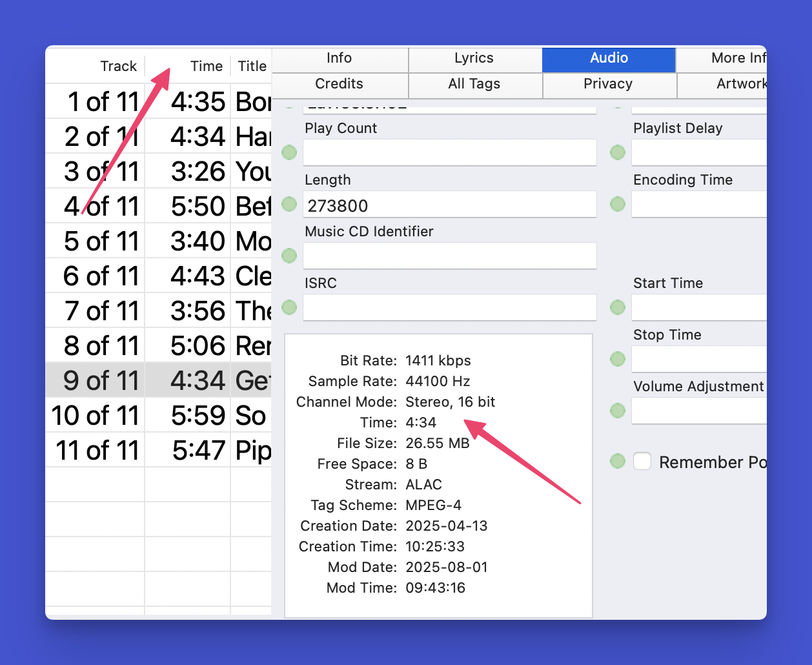
Task: Open the All Tags tab
Action: 474,84
